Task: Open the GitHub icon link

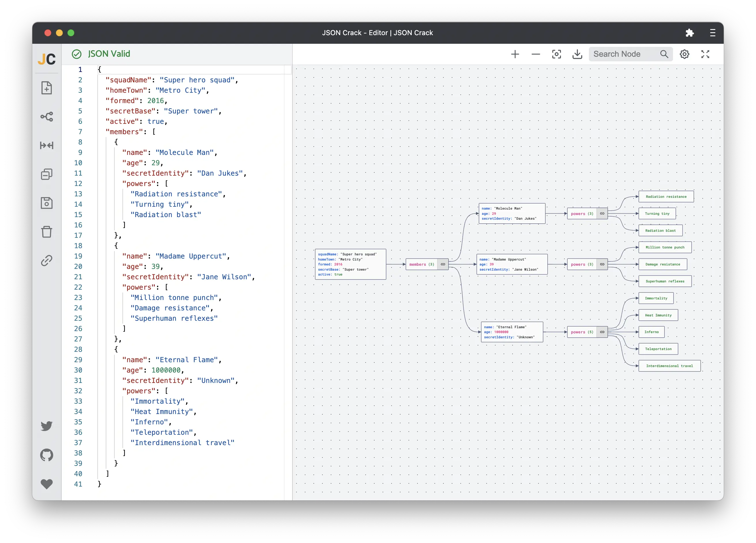Action: (47, 455)
